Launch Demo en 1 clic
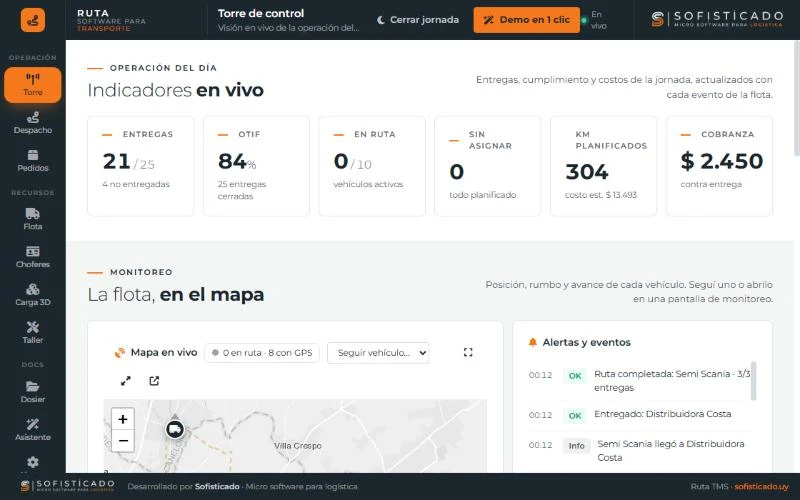This screenshot has width=800, height=500. click(x=527, y=20)
